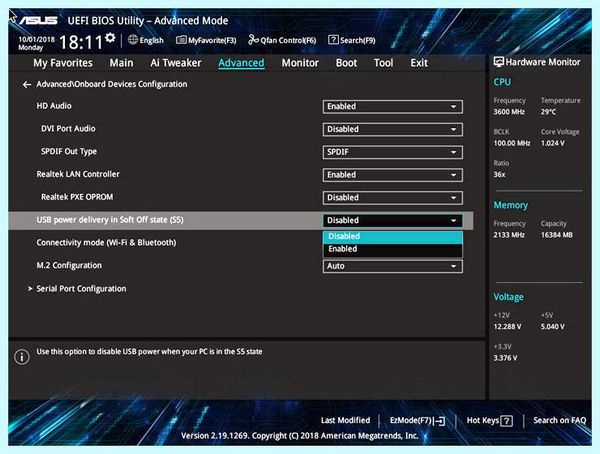600x454 pixels.
Task: Click the MyFavorite(F3) label
Action: tap(212, 40)
